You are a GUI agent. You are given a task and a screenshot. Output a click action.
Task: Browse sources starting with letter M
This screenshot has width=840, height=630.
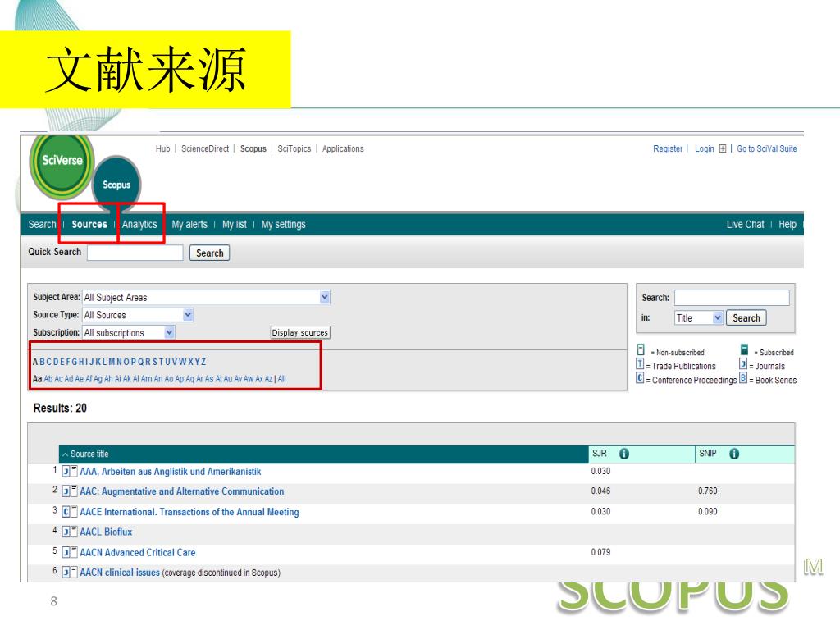[112, 362]
